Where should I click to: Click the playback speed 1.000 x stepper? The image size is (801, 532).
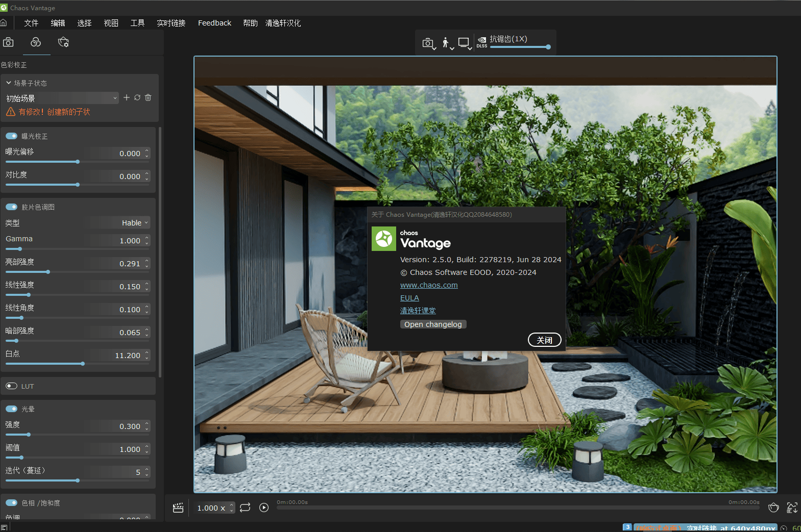point(232,508)
